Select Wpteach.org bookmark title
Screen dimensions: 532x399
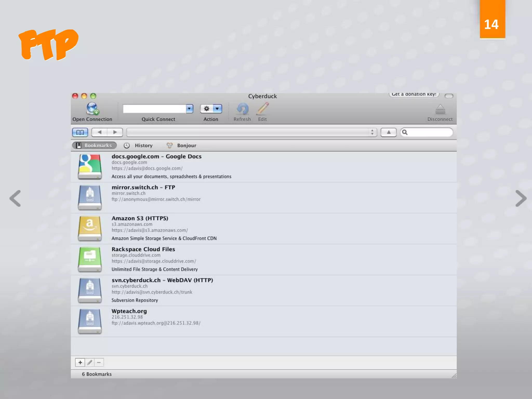point(129,311)
